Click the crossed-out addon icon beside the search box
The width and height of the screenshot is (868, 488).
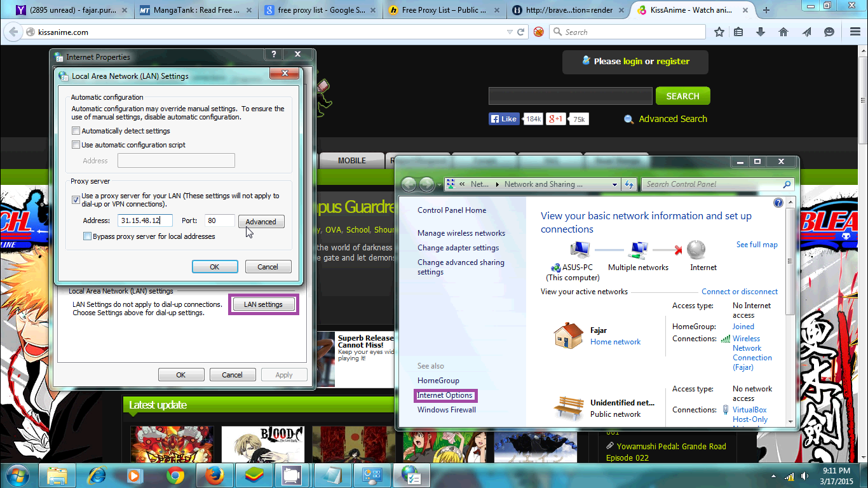(539, 32)
